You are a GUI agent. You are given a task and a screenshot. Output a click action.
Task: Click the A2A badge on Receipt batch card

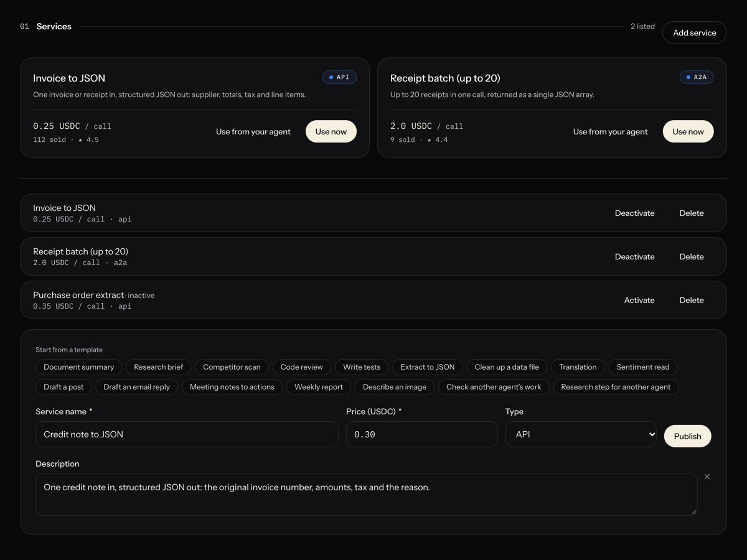tap(697, 77)
